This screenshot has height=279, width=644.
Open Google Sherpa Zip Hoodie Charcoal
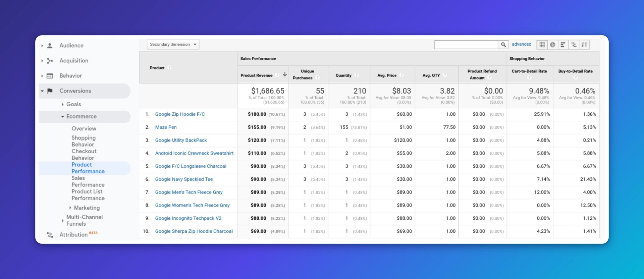coord(194,231)
